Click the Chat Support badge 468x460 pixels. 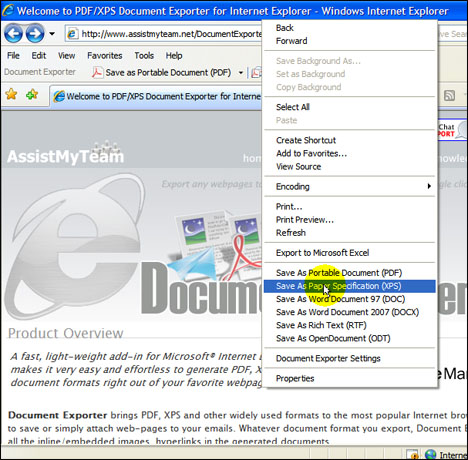point(453,130)
